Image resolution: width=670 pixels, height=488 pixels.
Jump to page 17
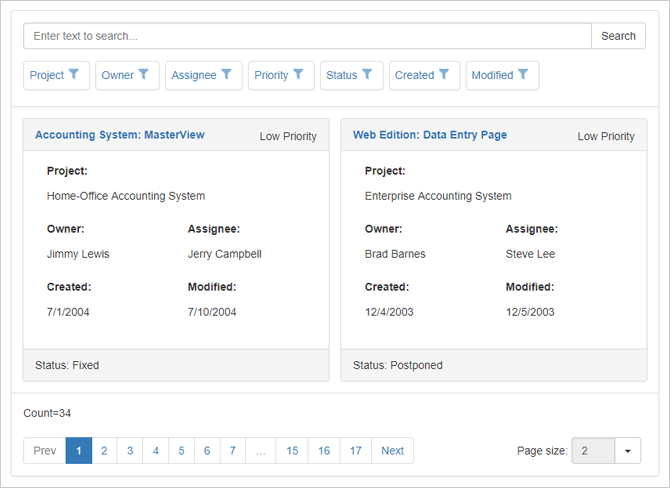(356, 451)
